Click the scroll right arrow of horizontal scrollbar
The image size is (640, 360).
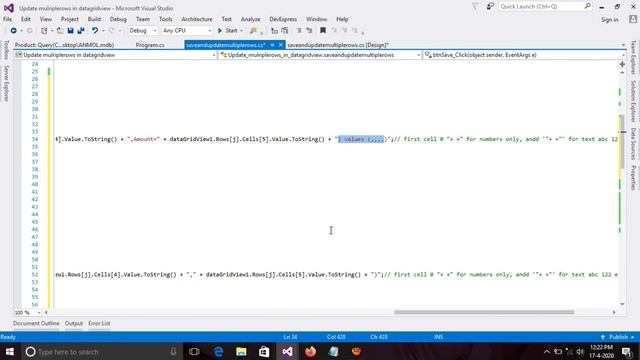(x=614, y=312)
